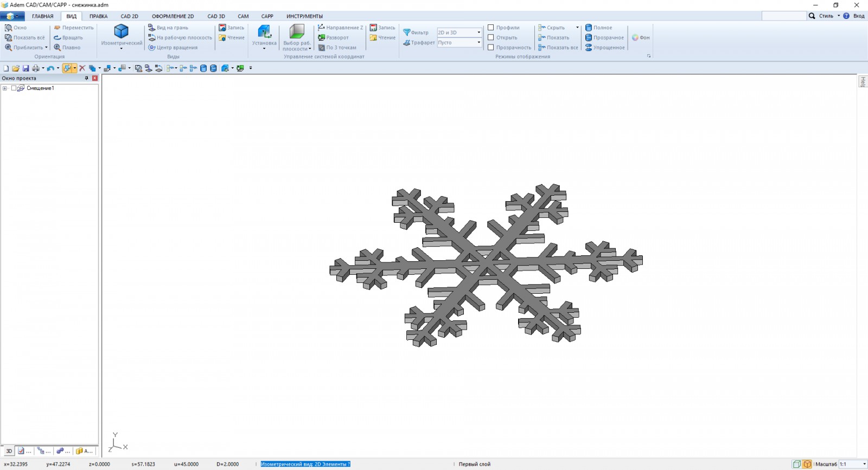Switch to the CAD 3D ribbon tab
868x470 pixels.
(x=216, y=16)
